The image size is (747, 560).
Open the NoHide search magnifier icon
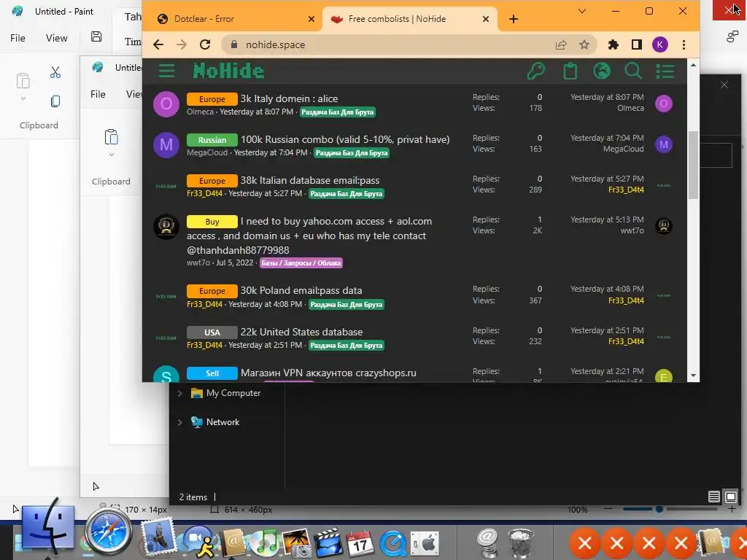pyautogui.click(x=633, y=71)
